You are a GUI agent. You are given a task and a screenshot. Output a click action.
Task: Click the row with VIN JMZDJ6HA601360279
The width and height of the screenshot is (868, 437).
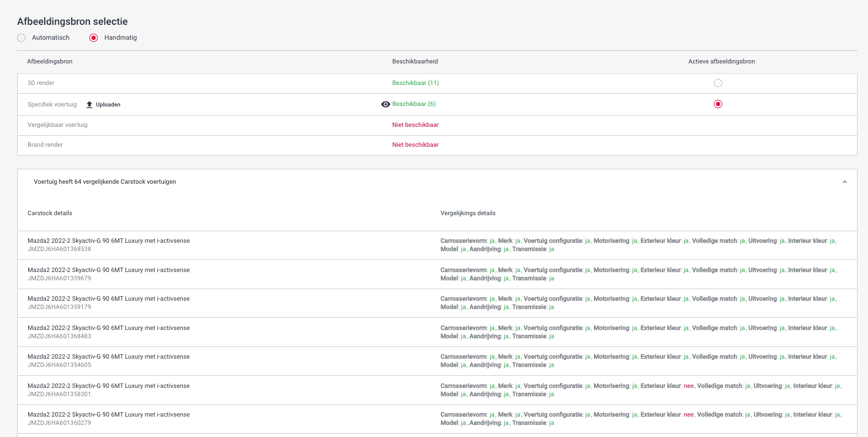click(59, 423)
